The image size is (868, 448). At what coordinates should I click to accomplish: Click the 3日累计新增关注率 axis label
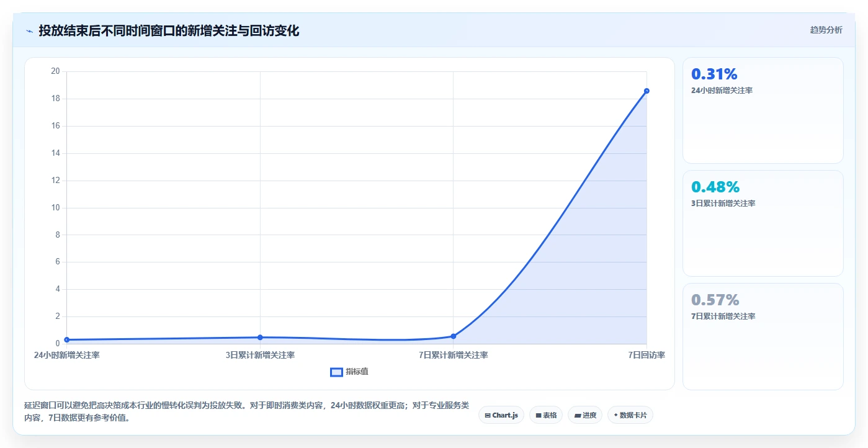point(260,355)
